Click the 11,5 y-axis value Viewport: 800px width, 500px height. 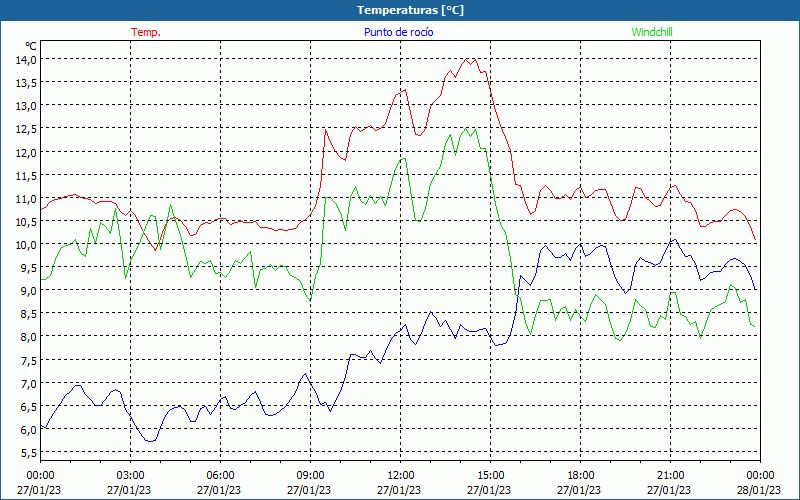point(26,175)
